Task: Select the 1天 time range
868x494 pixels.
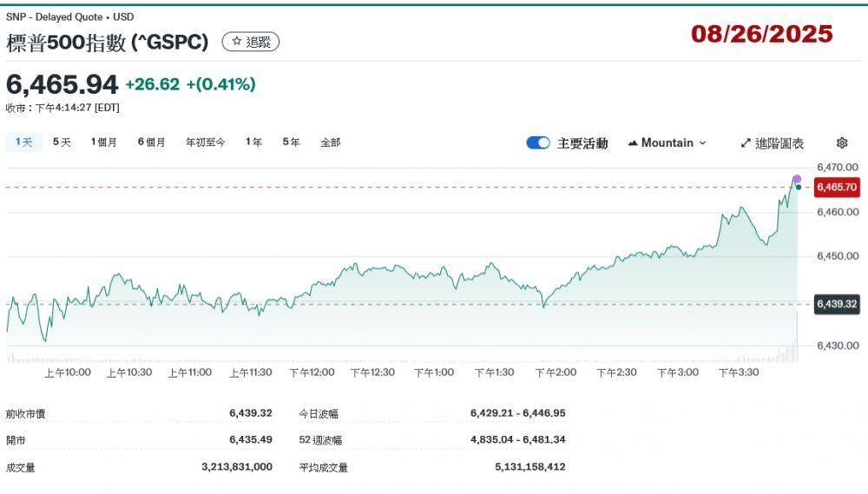Action: tap(23, 142)
